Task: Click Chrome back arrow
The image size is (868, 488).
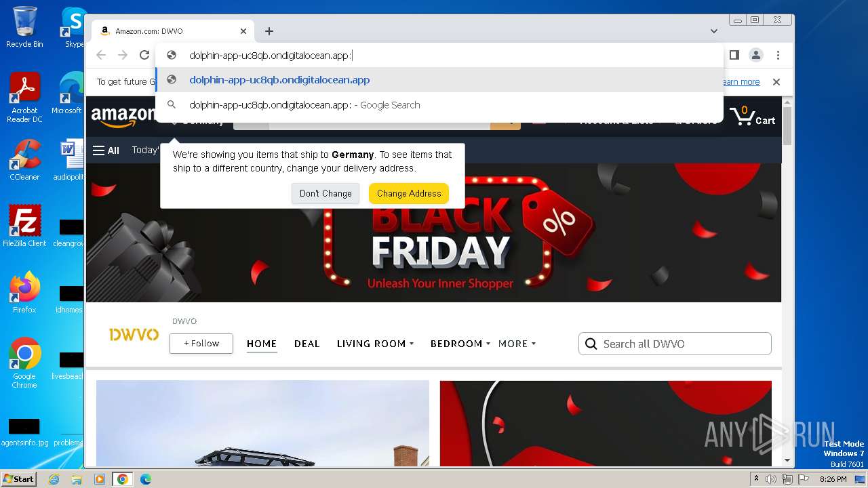Action: coord(101,55)
